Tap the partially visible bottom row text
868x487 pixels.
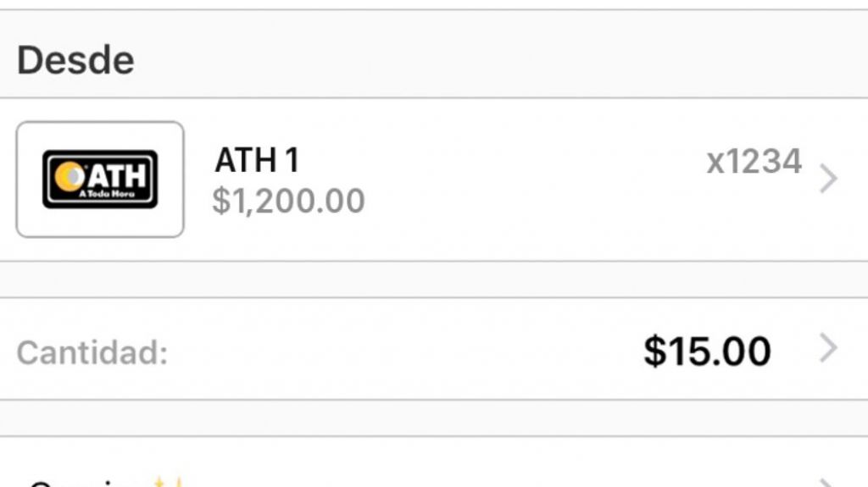point(81,483)
